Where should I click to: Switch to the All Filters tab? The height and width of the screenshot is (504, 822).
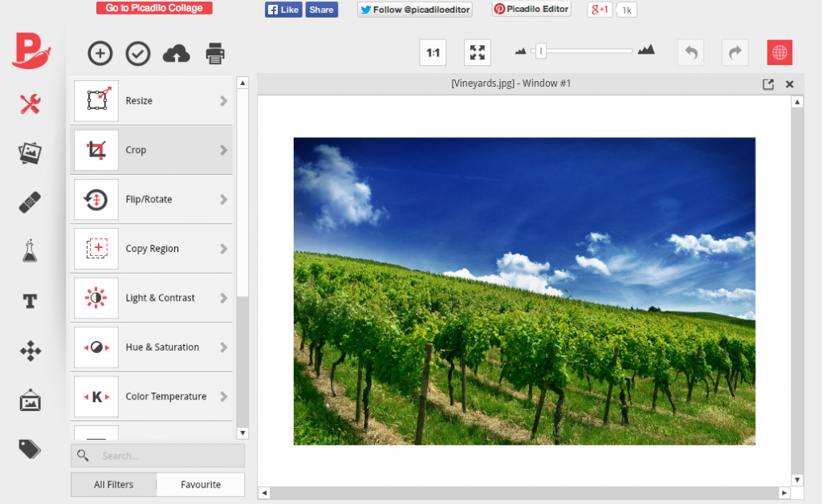[x=112, y=484]
